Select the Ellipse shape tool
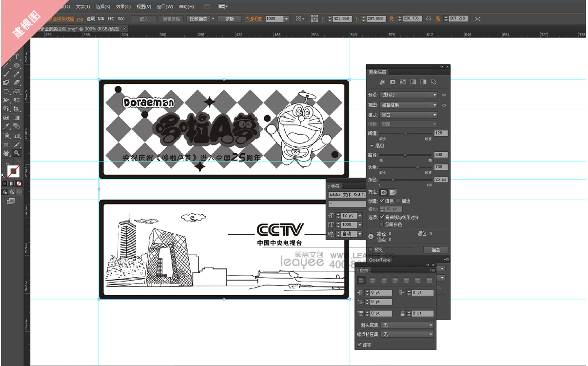The height and width of the screenshot is (366, 588). point(17,65)
